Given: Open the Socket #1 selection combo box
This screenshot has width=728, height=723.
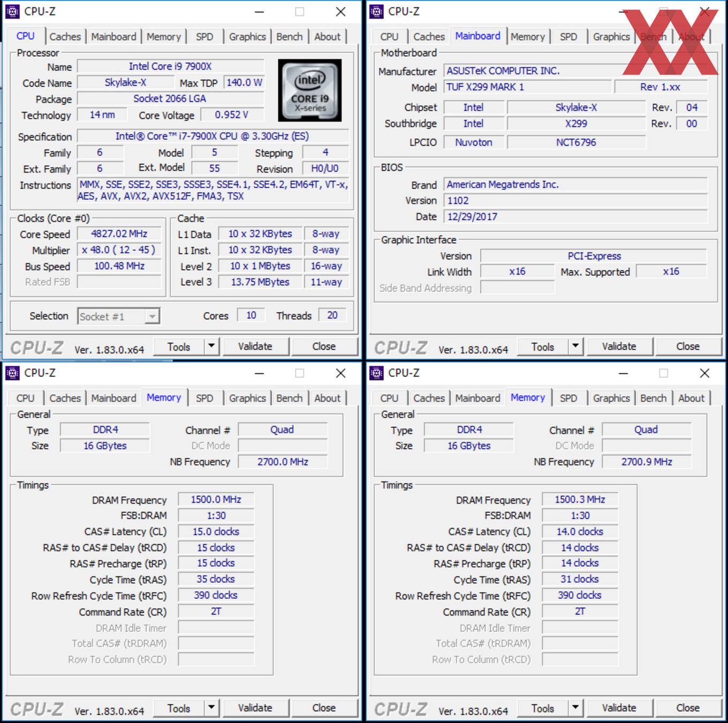Looking at the screenshot, I should pos(118,317).
